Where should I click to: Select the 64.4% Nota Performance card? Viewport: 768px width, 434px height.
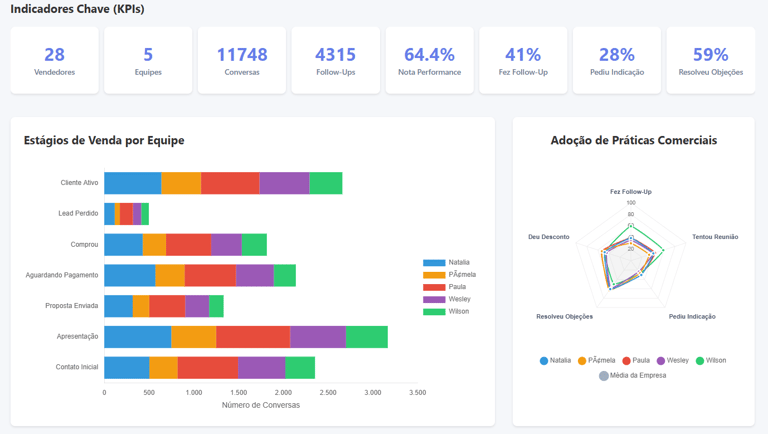coord(430,60)
